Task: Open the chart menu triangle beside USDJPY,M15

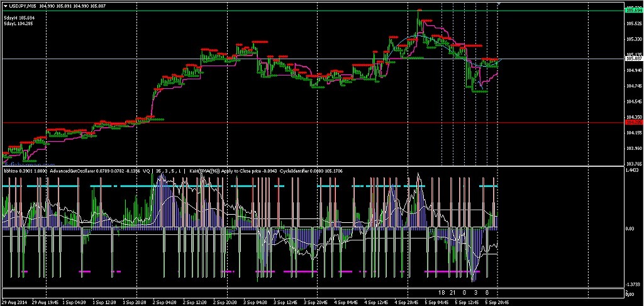Action: pos(5,6)
